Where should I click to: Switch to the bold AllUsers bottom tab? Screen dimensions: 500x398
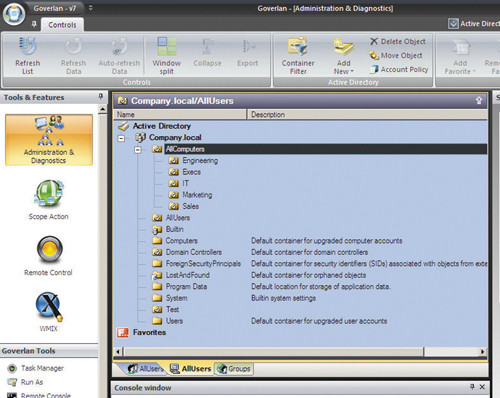coord(190,369)
